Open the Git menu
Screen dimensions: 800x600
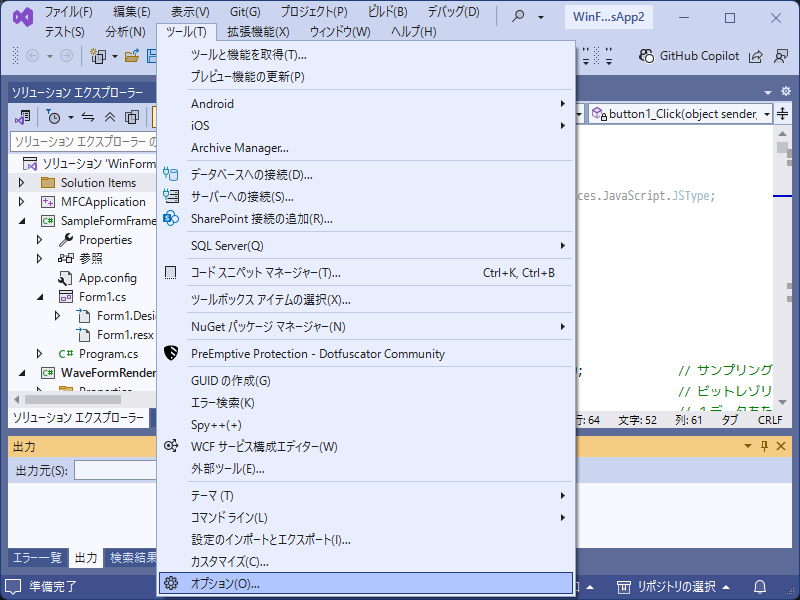coord(245,12)
